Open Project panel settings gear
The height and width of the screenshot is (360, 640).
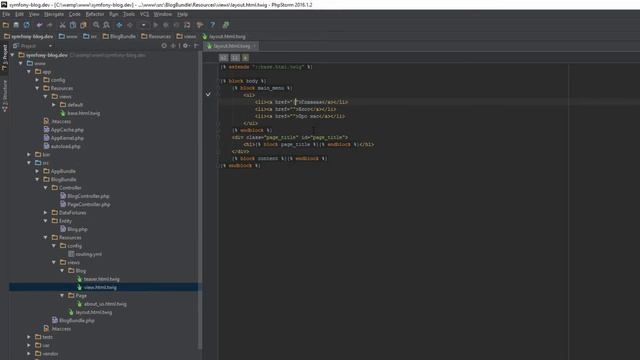[186, 46]
